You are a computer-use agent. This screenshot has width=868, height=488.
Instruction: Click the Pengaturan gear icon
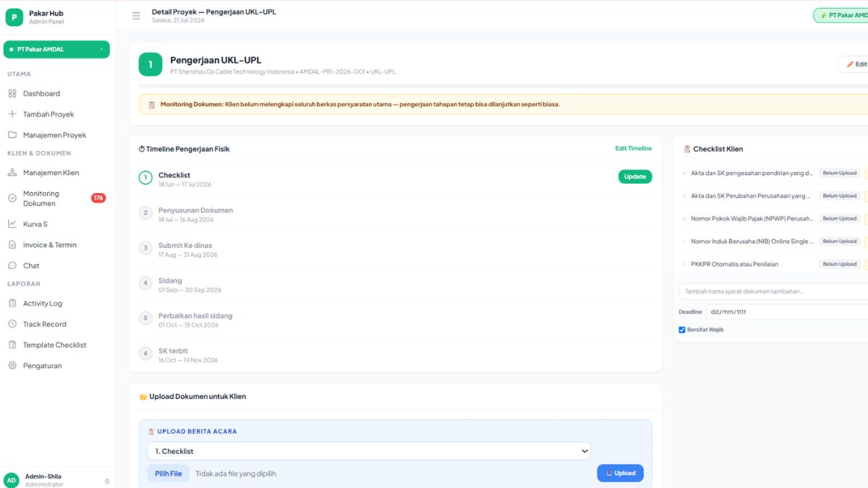12,366
